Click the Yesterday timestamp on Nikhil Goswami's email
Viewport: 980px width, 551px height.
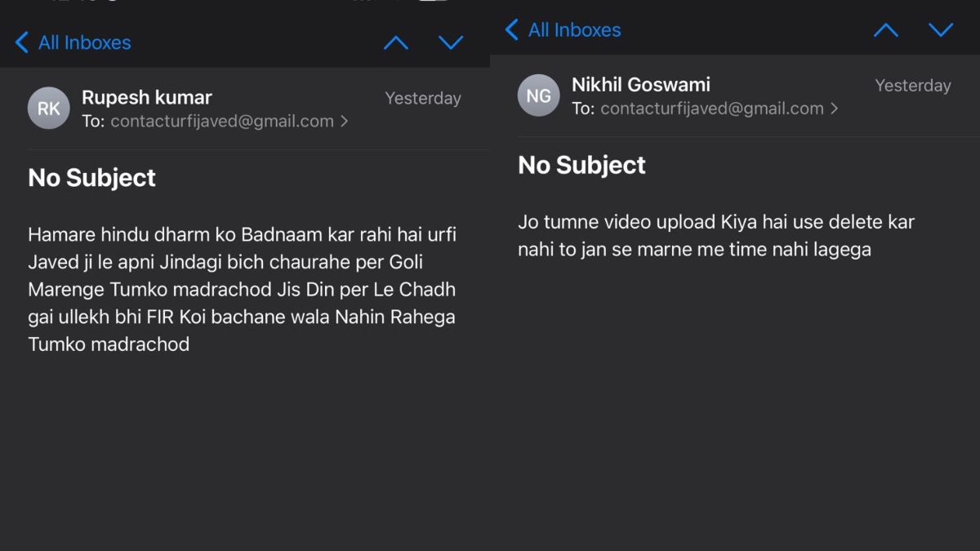pos(913,86)
